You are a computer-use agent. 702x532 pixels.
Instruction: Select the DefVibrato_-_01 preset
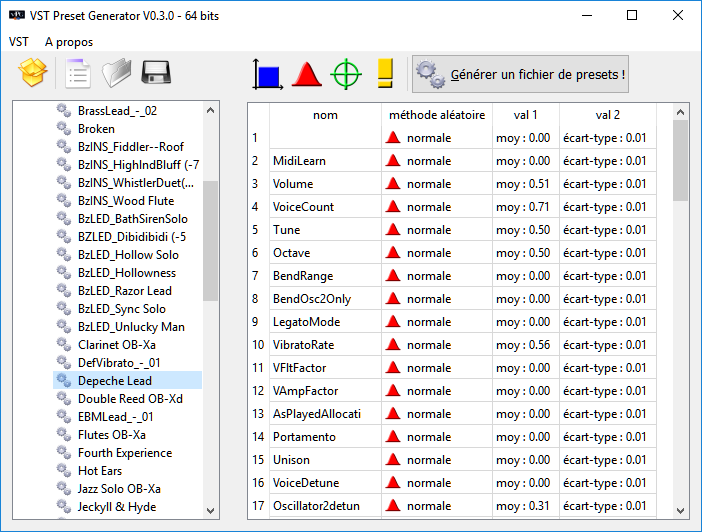(x=119, y=363)
